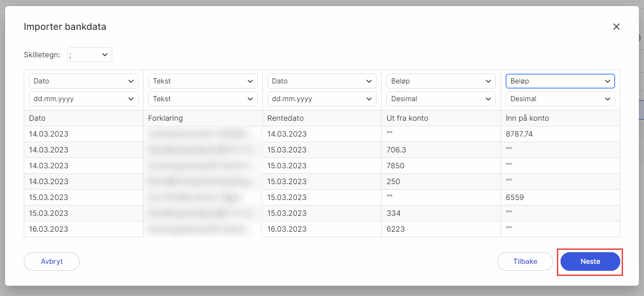The width and height of the screenshot is (644, 296).
Task: Open first column's dd.mm.yyyy format dropdown
Action: (x=83, y=99)
